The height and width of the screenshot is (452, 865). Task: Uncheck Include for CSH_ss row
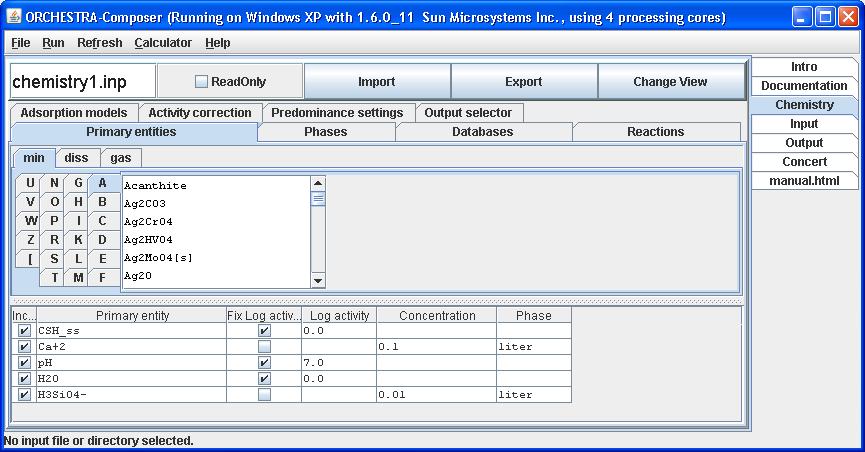[24, 331]
